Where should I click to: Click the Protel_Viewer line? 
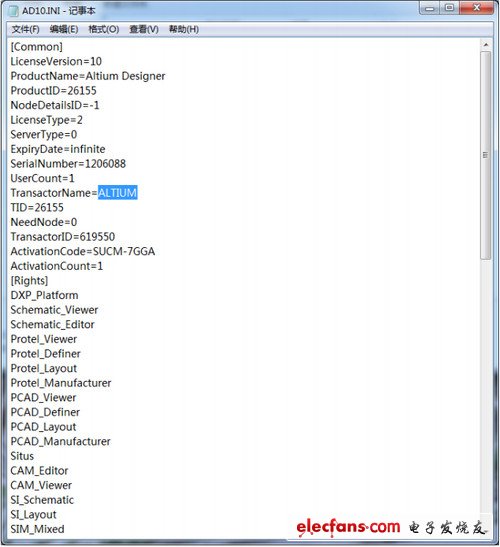click(x=44, y=339)
